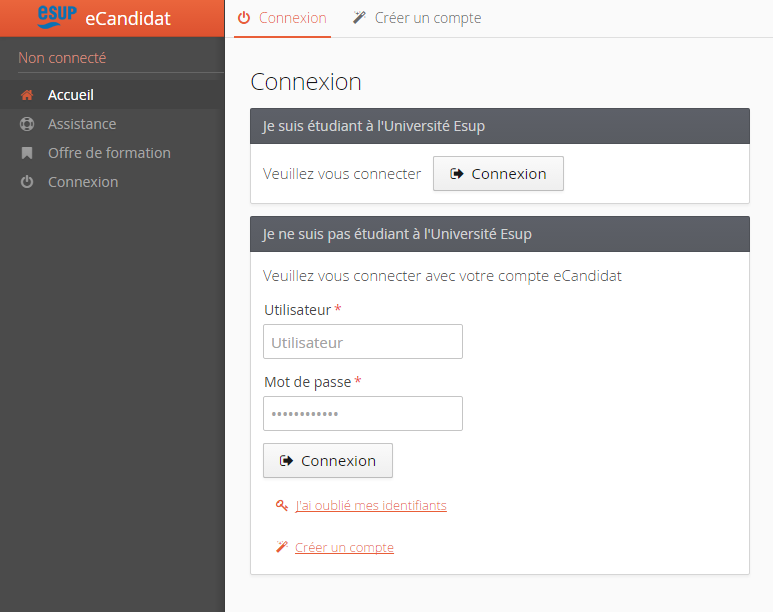Screen dimensions: 773x612
Task: Submit eCandidat login with Connexion button
Action: click(328, 461)
